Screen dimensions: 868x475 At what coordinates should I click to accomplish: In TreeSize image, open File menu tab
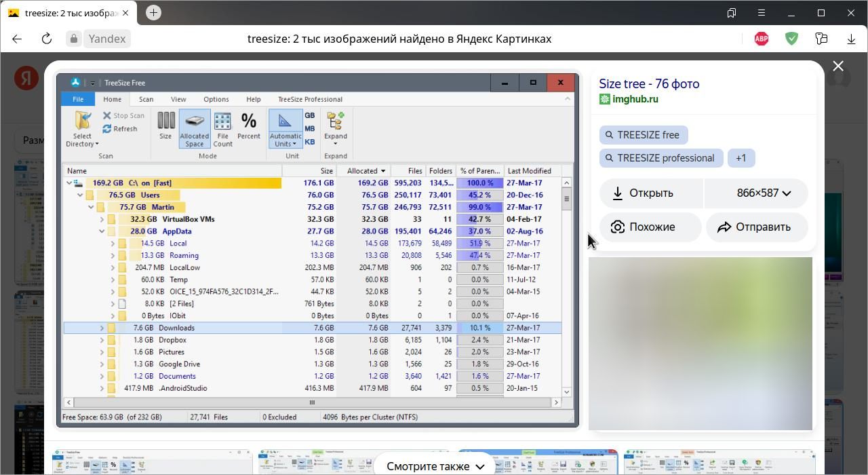[78, 99]
